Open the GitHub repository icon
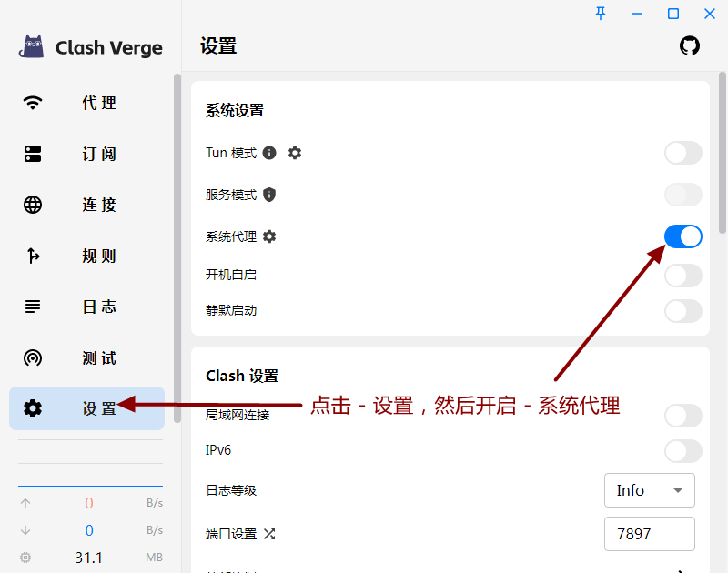Viewport: 728px width, 573px height. pyautogui.click(x=690, y=46)
